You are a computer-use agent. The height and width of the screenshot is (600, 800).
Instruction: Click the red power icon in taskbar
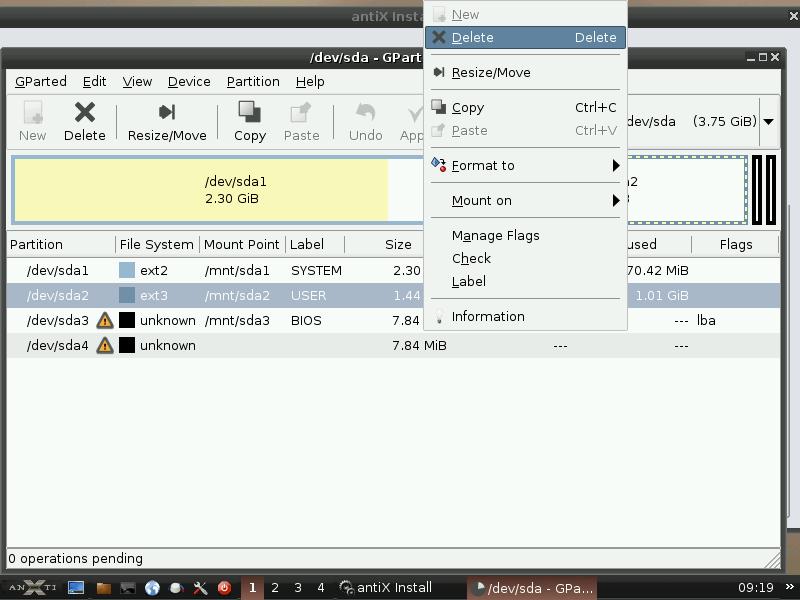tap(224, 588)
